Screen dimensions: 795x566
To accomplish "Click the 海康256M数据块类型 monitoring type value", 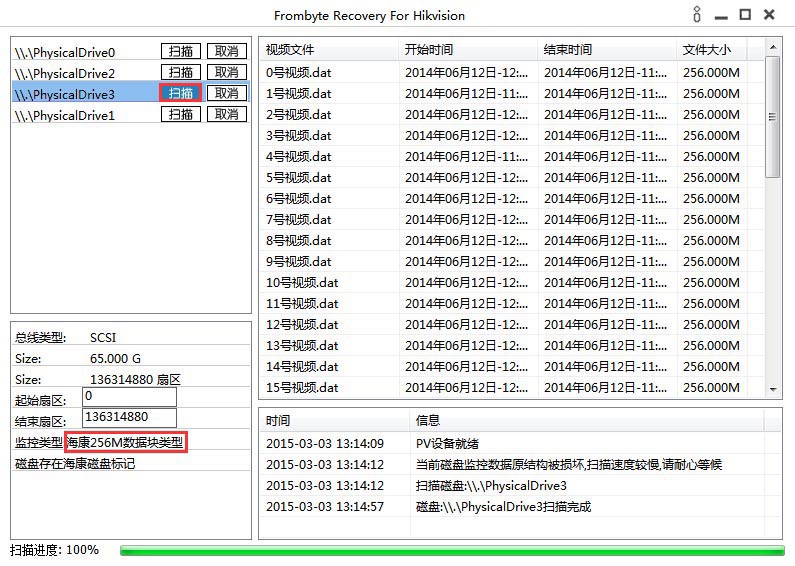I will (126, 442).
